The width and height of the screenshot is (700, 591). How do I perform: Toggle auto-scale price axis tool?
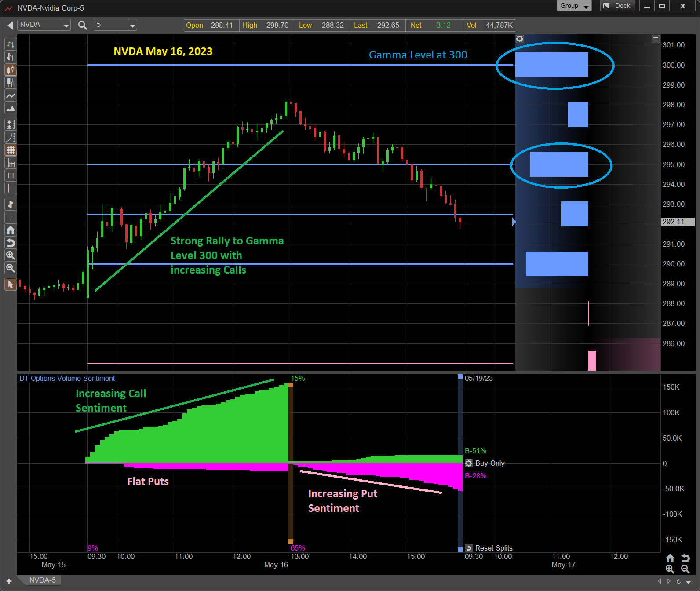[11, 124]
